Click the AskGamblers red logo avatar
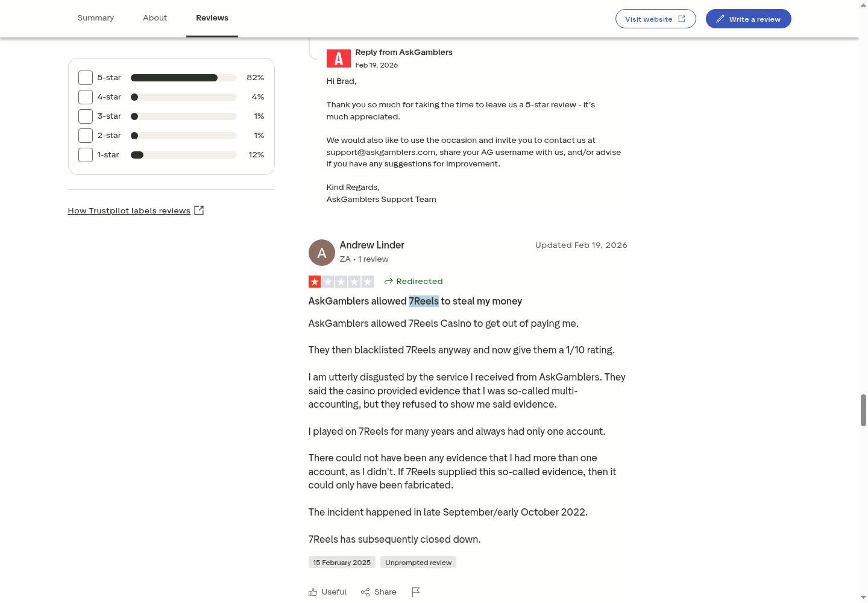Screen dimensions: 868x603 (339, 58)
